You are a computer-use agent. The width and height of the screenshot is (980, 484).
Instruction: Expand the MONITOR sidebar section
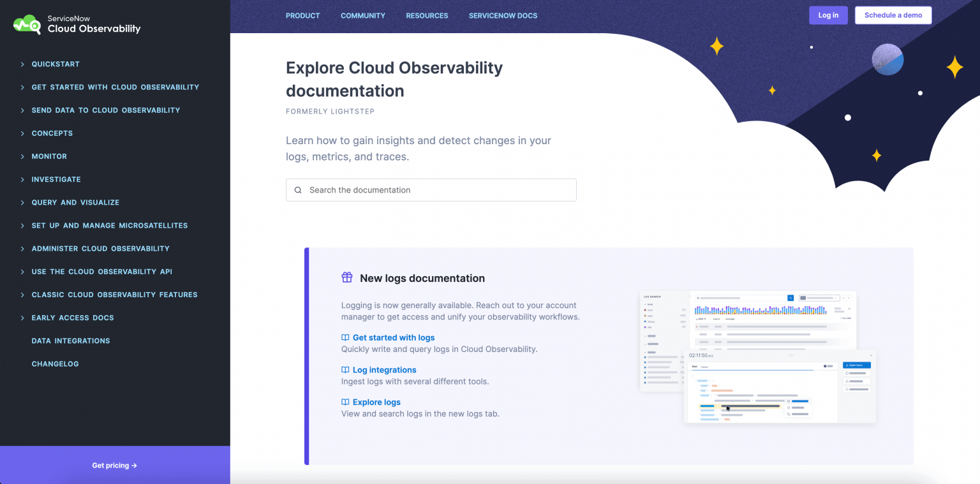[48, 156]
